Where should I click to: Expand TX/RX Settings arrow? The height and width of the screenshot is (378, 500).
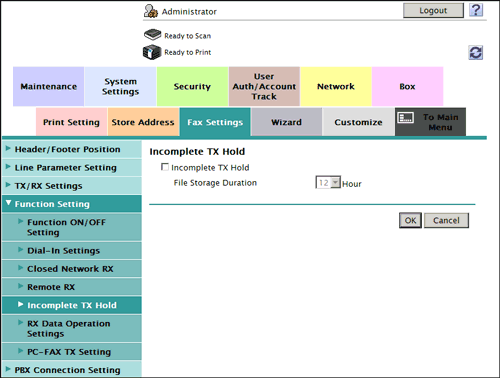click(x=8, y=185)
